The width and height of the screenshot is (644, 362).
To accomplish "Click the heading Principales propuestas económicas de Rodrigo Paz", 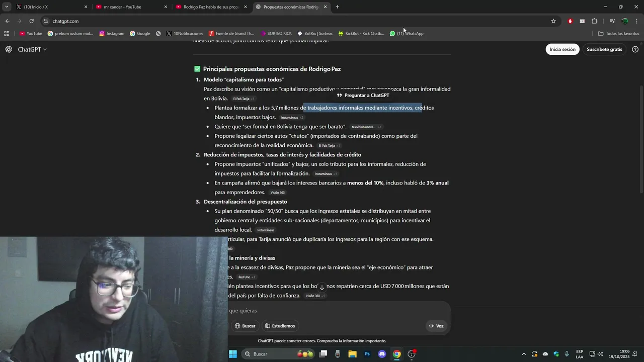I will click(272, 69).
